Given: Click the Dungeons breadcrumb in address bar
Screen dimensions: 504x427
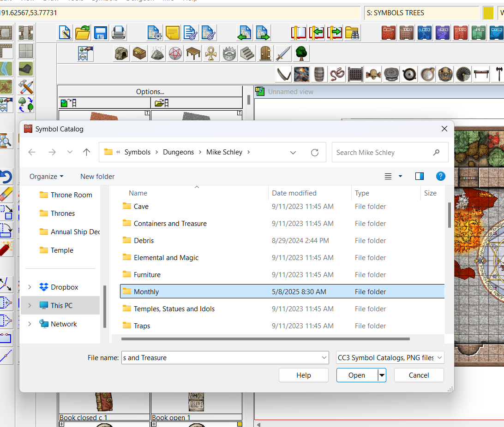Looking at the screenshot, I should point(178,152).
